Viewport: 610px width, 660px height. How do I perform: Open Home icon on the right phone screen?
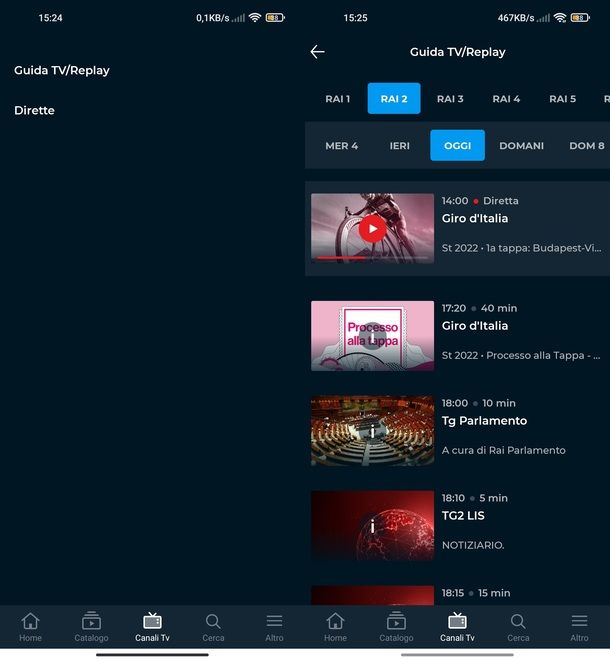335,627
